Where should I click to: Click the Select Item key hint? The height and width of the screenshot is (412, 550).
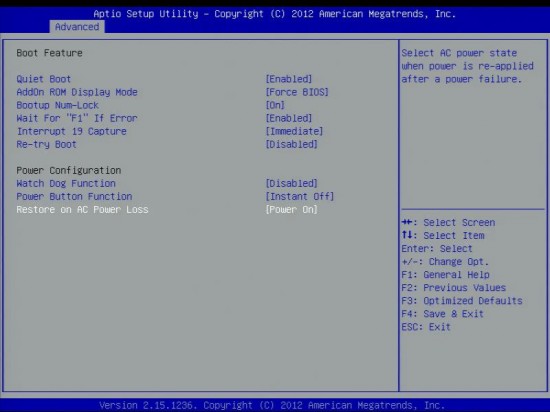pos(443,236)
